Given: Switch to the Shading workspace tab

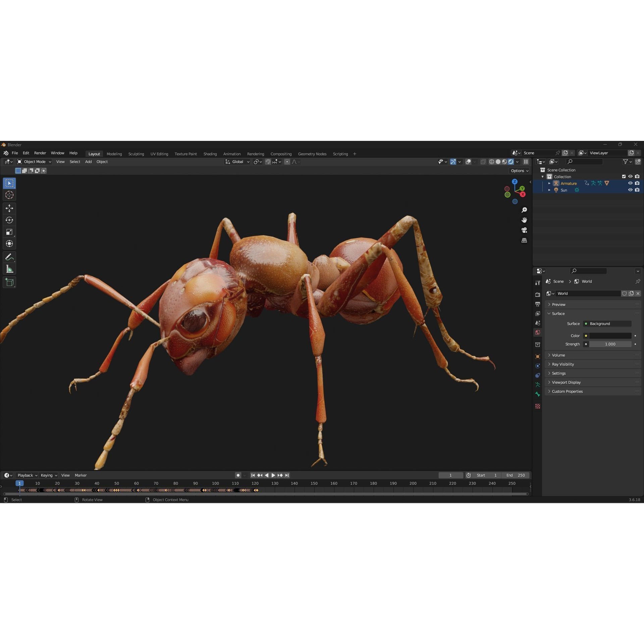Looking at the screenshot, I should (x=210, y=154).
